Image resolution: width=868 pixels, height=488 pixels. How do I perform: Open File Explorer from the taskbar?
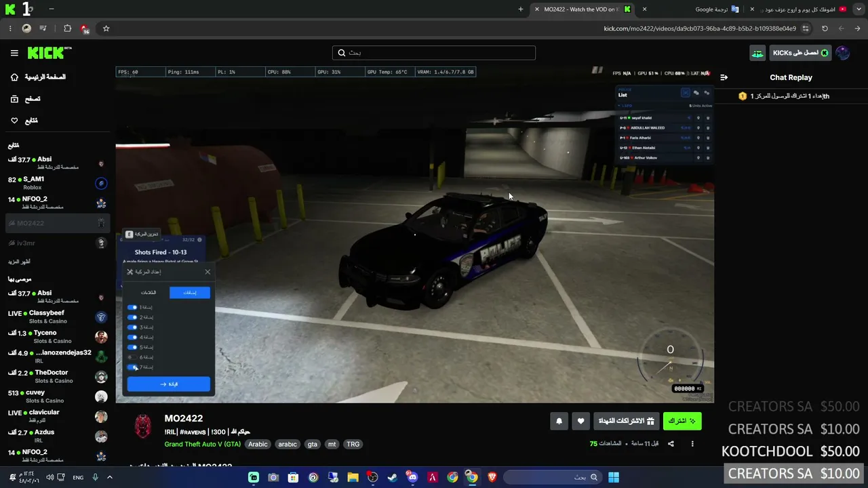353,477
